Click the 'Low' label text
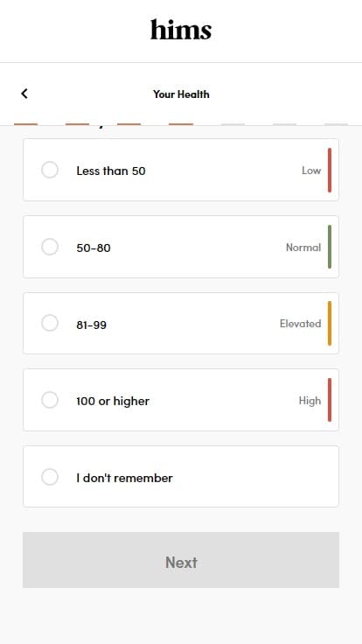This screenshot has height=644, width=362. (311, 171)
